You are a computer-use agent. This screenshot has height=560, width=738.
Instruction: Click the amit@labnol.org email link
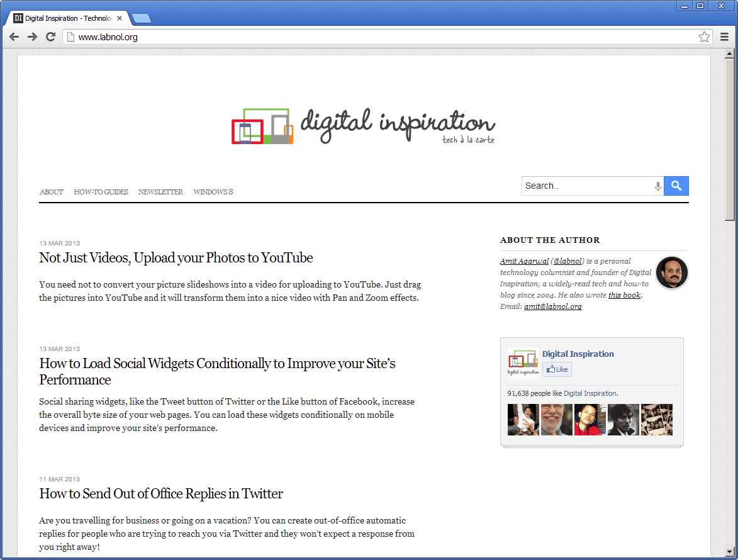click(553, 306)
